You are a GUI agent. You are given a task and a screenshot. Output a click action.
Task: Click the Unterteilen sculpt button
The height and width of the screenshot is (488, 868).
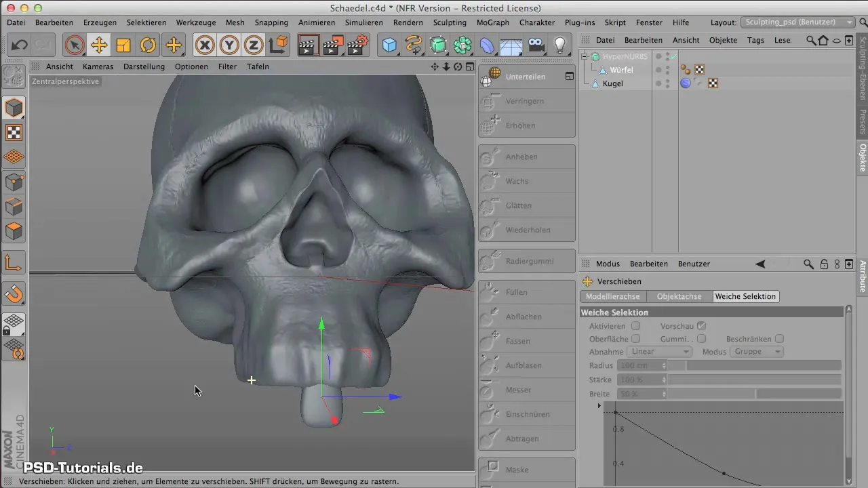pos(527,77)
